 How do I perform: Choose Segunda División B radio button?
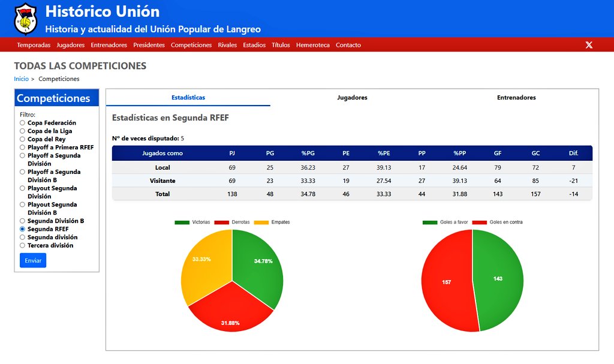pos(22,221)
